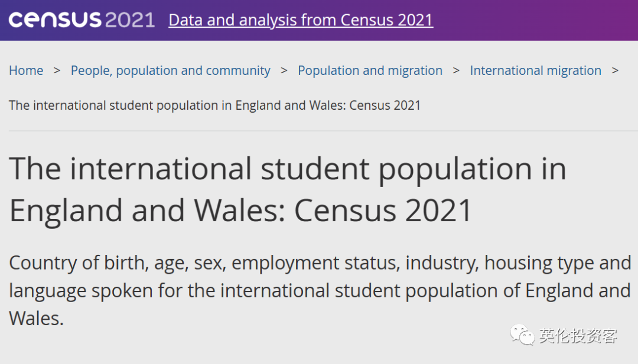Open "People, population and community" breadcrumb
Viewport: 638px width, 364px height.
[x=171, y=71]
